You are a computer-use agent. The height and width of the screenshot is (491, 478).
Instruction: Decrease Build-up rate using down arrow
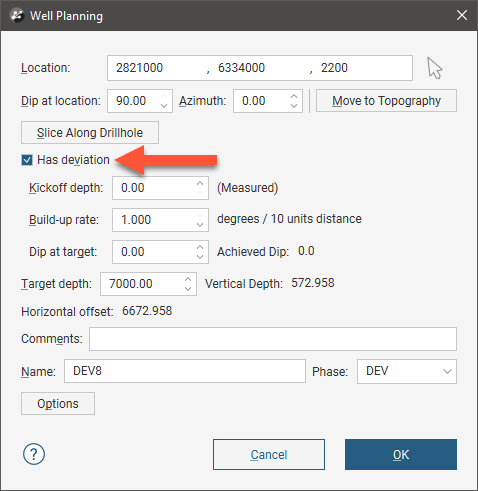pos(200,224)
